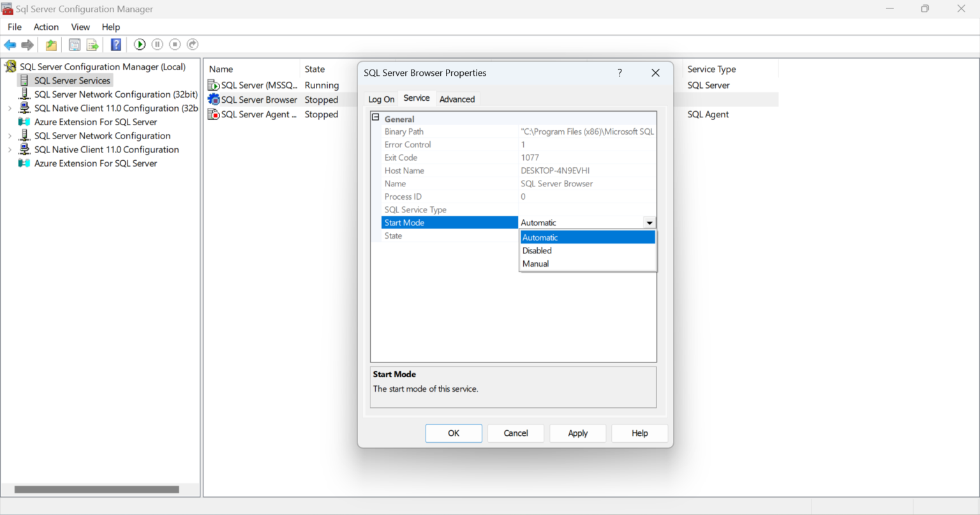The width and height of the screenshot is (980, 515).
Task: Select Disabled as the start mode
Action: [x=537, y=250]
